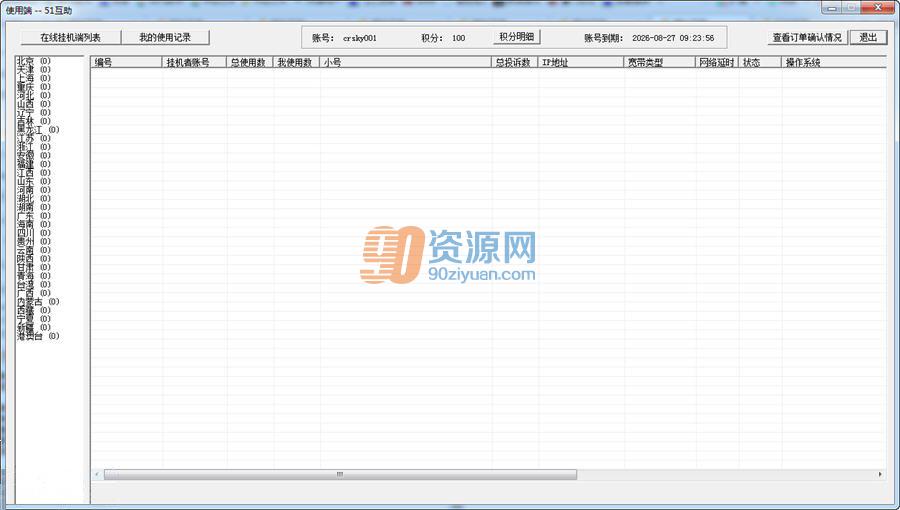Image resolution: width=900 pixels, height=510 pixels.
Task: Select 西藏 (0) in region list
Action: [33, 310]
